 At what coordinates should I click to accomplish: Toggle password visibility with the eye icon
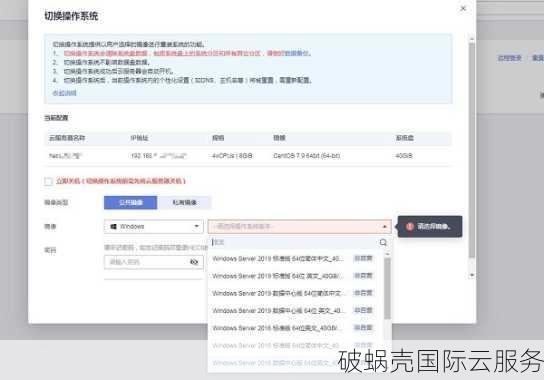194,262
